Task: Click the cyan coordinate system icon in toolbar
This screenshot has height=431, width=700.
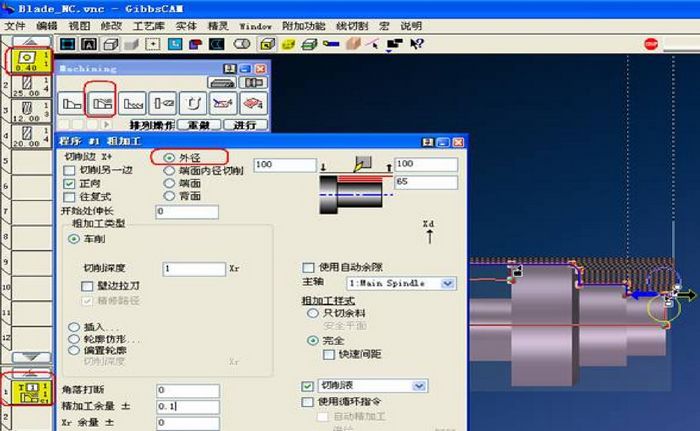Action: pos(175,44)
